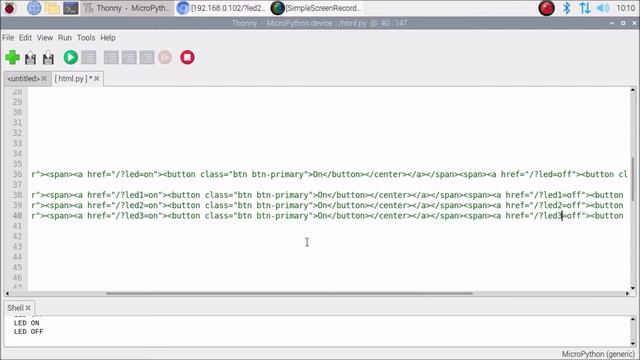Viewport: 640px width, 360px height.
Task: Open the terminal from the taskbar
Action: click(x=71, y=8)
